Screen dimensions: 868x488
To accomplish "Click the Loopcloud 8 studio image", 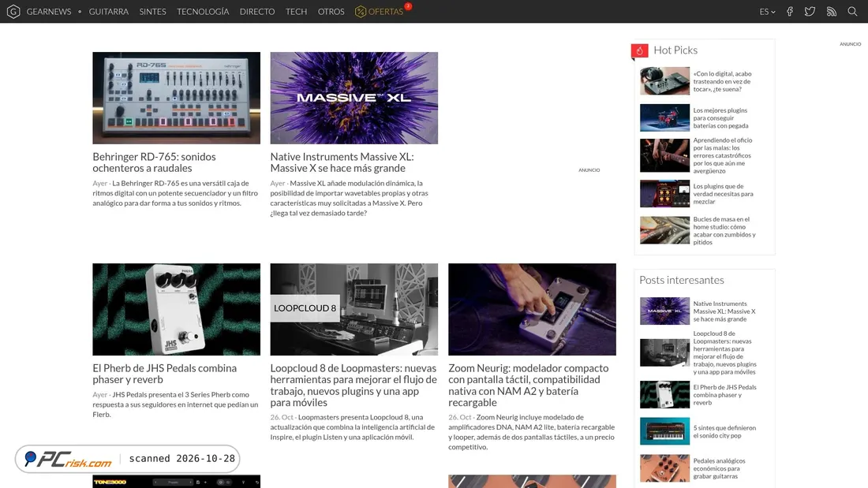I will (x=354, y=309).
